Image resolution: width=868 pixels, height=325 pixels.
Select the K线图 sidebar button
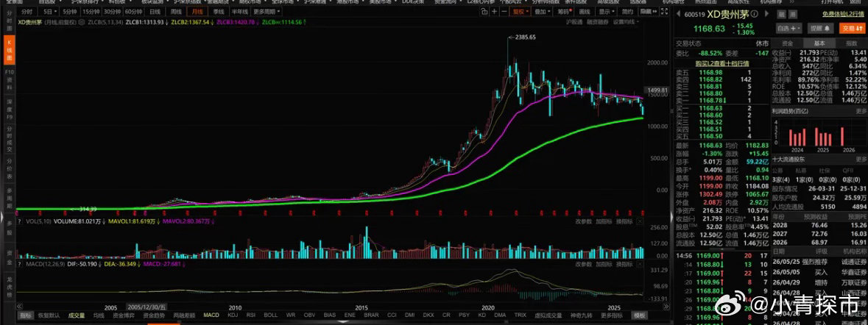coord(8,49)
